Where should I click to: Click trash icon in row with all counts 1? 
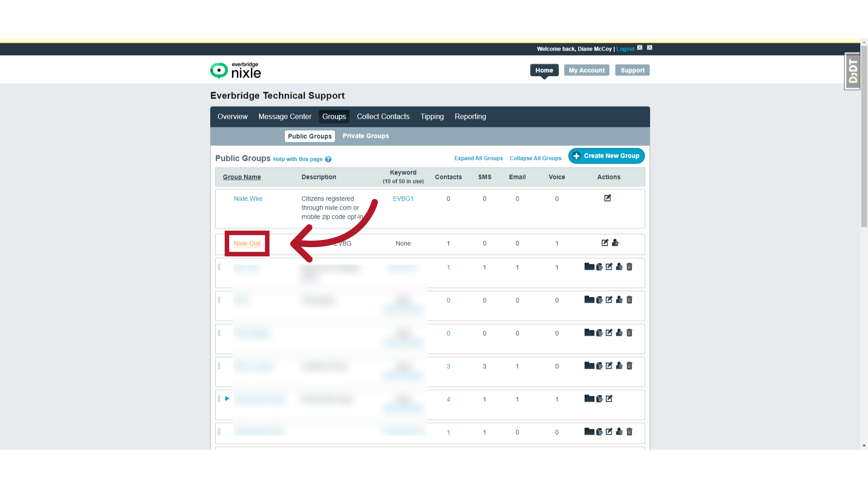[629, 267]
